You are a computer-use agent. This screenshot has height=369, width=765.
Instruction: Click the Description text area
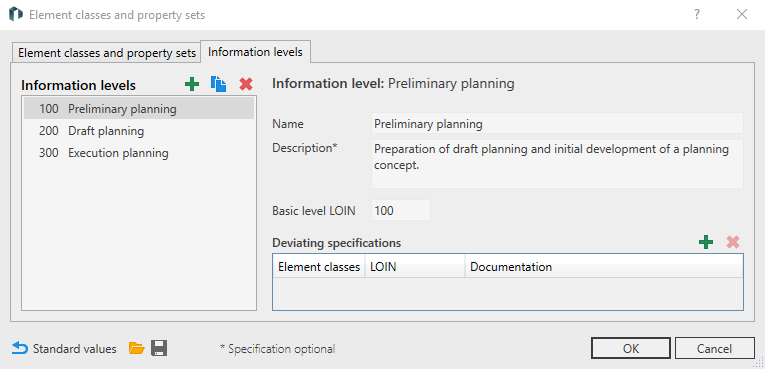[x=557, y=164]
